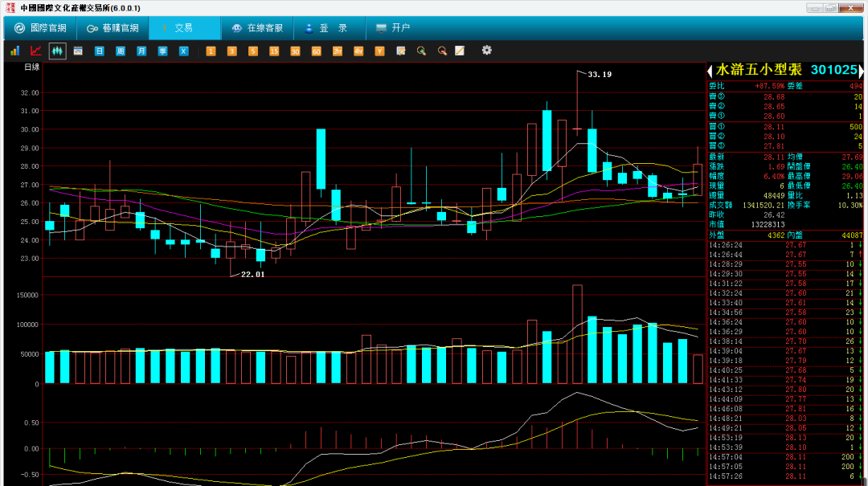
Task: Open the settings gear icon
Action: click(x=486, y=51)
